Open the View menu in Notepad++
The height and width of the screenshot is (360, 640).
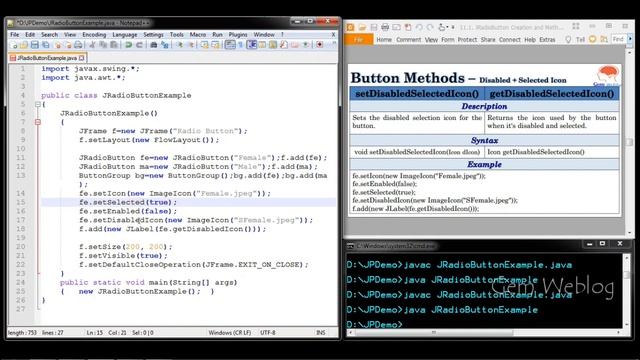click(x=70, y=35)
